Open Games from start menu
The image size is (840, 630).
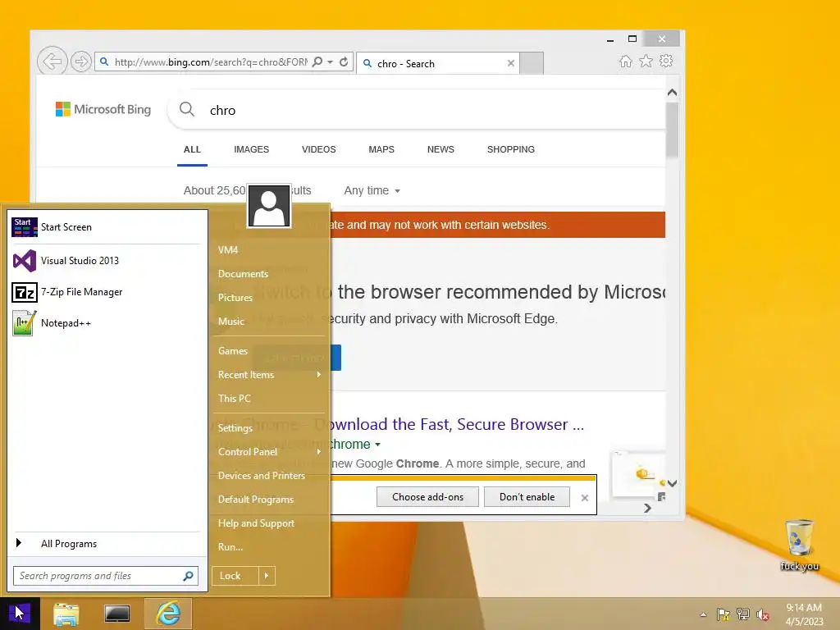tap(232, 351)
